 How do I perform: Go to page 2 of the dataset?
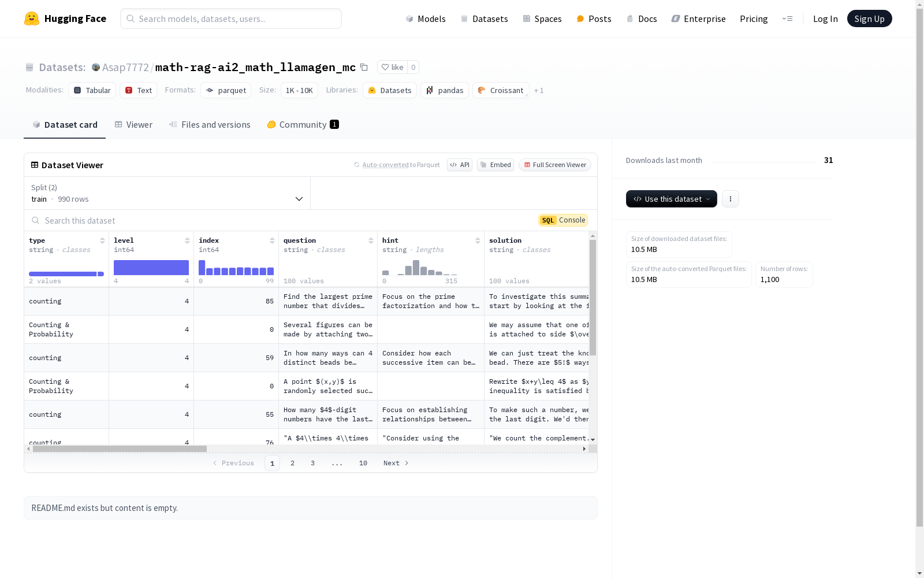(x=293, y=463)
